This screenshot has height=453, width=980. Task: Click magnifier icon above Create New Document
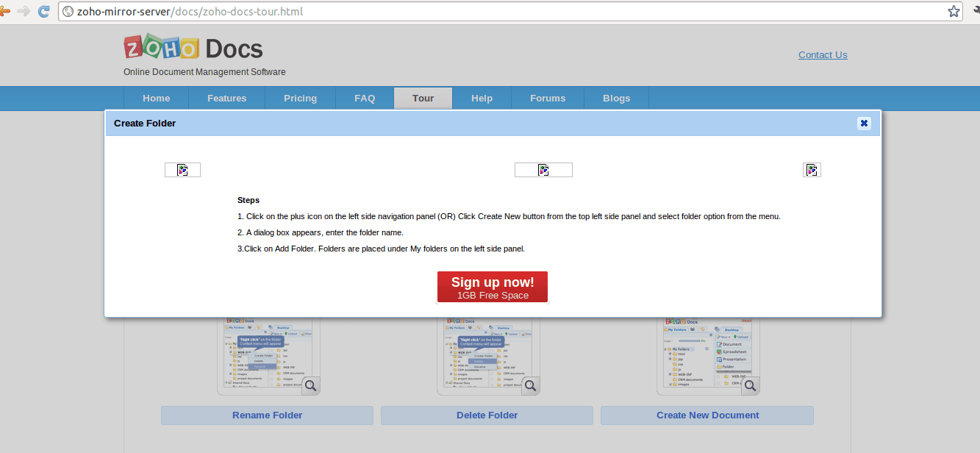click(750, 385)
